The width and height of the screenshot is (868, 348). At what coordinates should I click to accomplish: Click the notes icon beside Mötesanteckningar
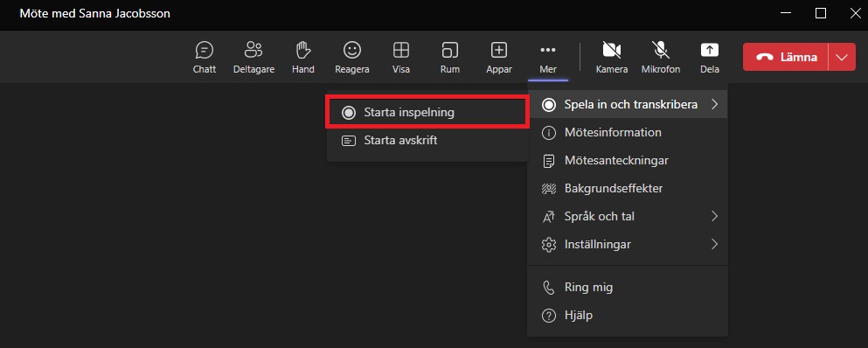pyautogui.click(x=549, y=161)
